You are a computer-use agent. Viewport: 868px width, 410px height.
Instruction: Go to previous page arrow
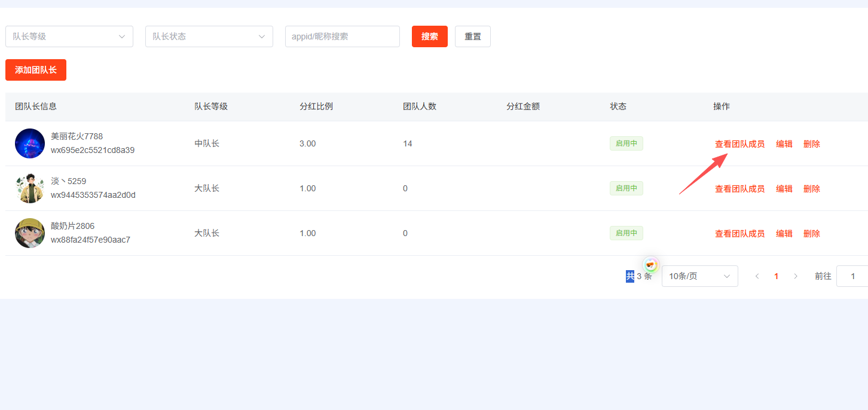tap(757, 276)
